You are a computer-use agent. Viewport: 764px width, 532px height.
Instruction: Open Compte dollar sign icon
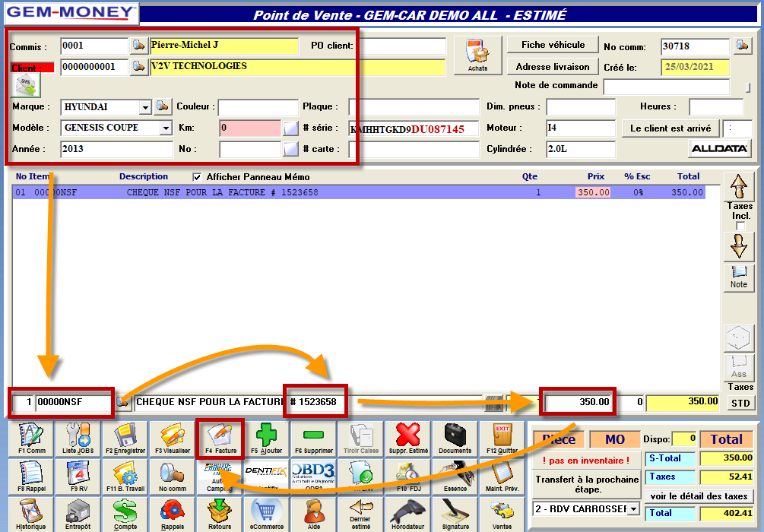click(x=125, y=514)
